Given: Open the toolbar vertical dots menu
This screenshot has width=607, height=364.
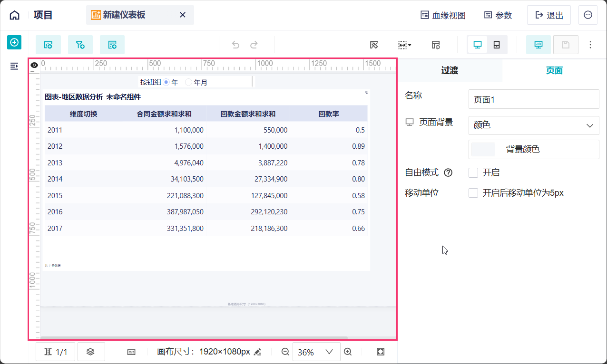Looking at the screenshot, I should click(590, 45).
